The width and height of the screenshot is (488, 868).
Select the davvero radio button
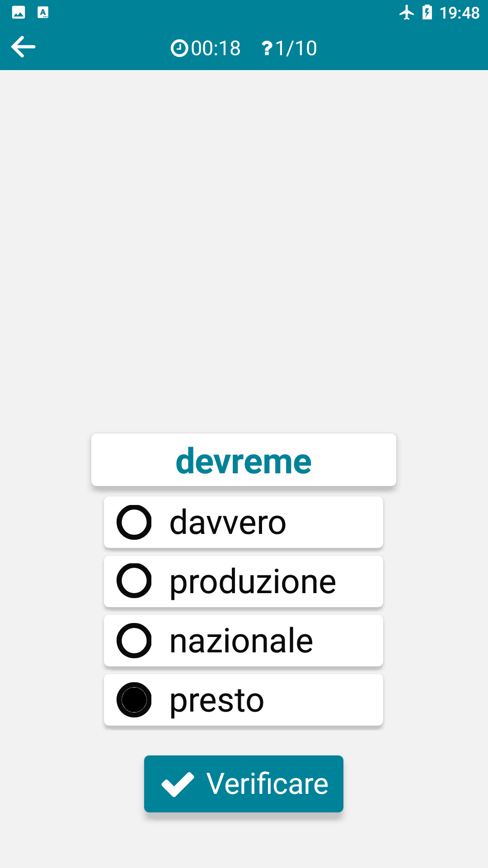pos(134,522)
